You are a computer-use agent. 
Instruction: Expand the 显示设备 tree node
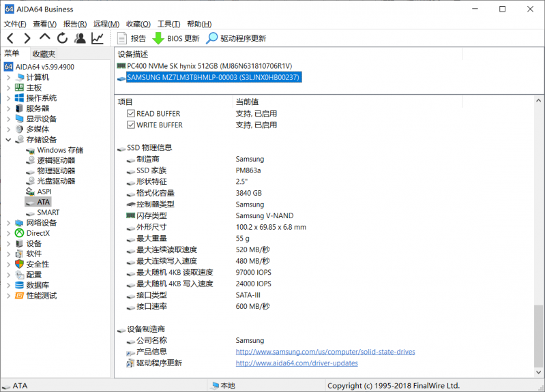(x=8, y=119)
